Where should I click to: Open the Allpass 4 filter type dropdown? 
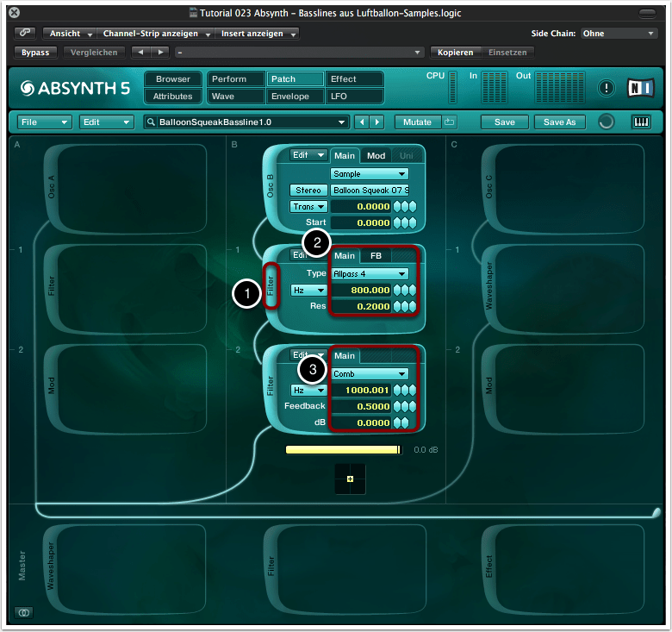(370, 273)
